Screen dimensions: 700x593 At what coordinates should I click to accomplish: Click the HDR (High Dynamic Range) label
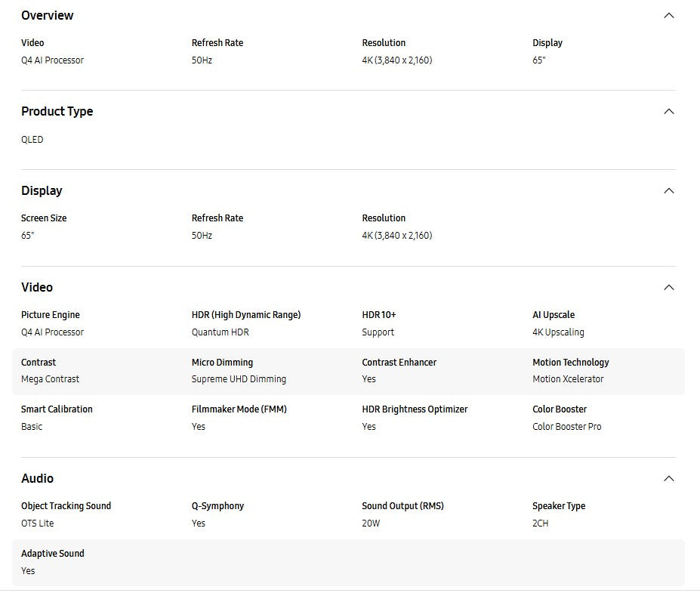click(x=246, y=315)
